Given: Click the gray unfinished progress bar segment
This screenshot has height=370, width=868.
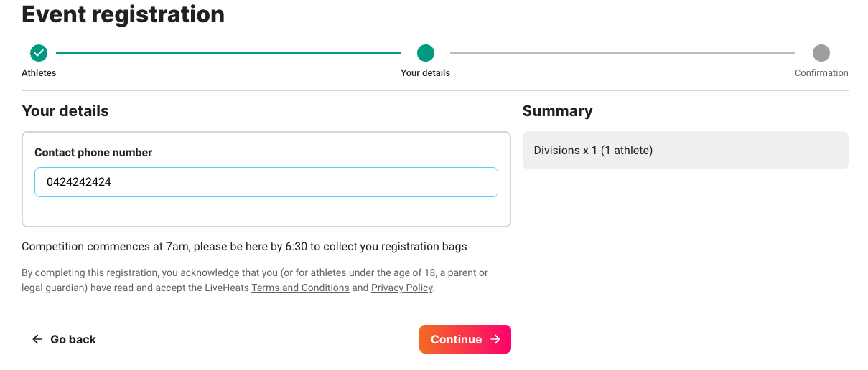Looking at the screenshot, I should pyautogui.click(x=622, y=53).
